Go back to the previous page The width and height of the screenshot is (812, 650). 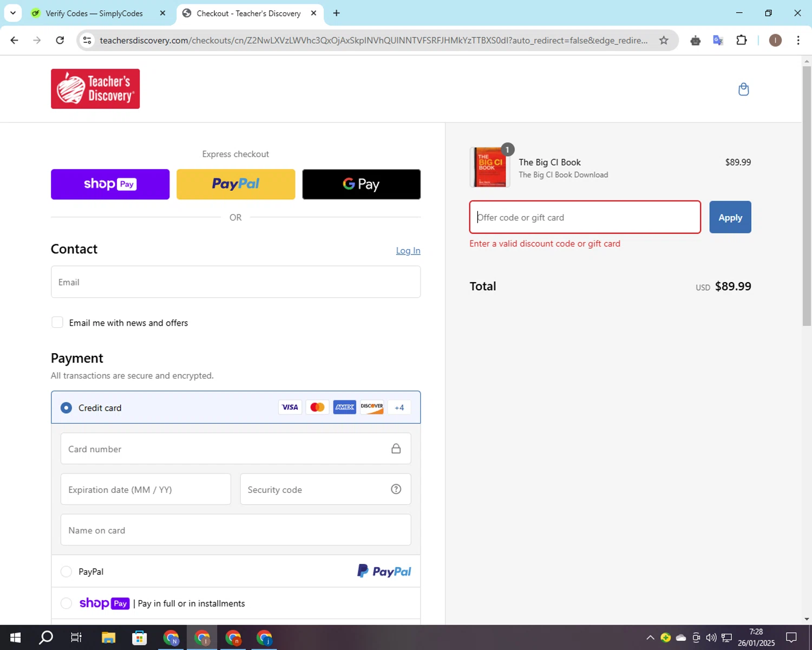pyautogui.click(x=15, y=40)
